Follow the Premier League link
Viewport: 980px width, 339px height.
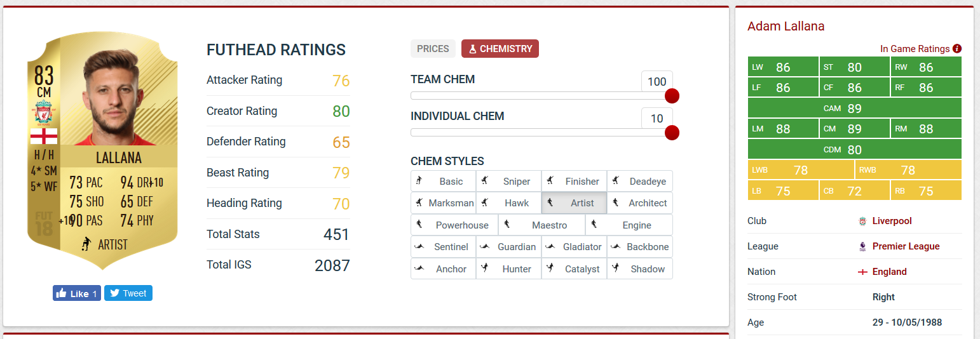906,246
